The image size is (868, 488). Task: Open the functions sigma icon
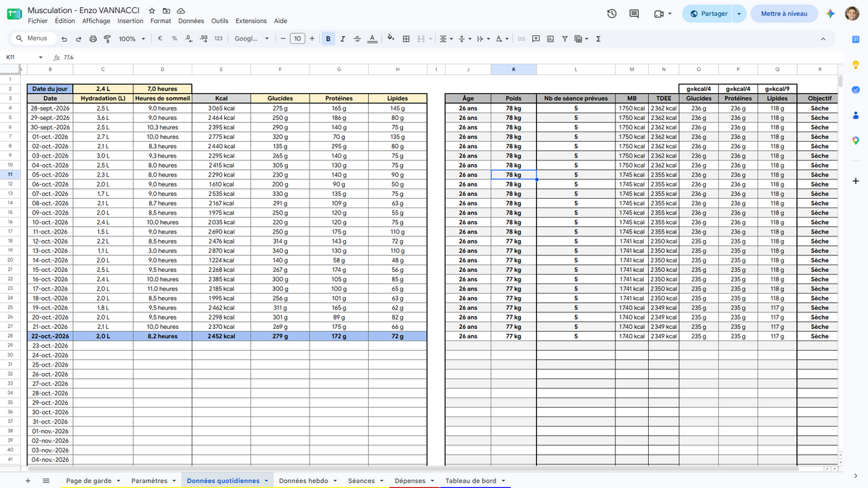598,39
